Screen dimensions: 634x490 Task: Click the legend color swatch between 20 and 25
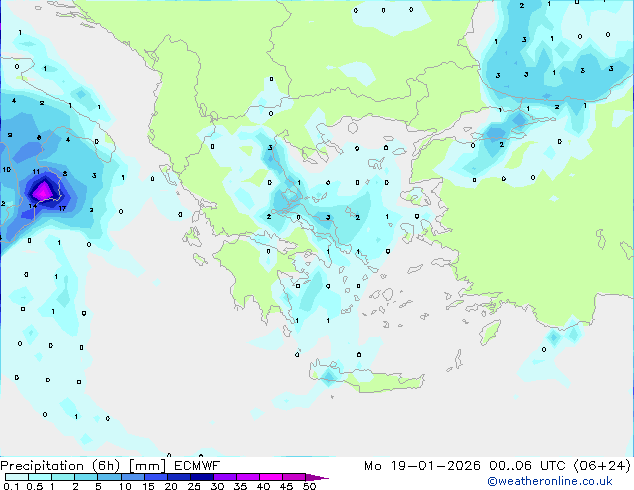[178, 477]
